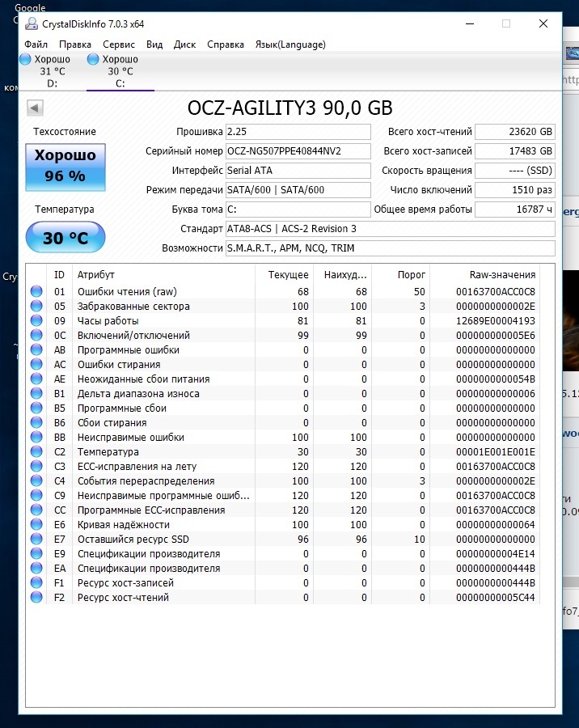Click status orb for Оставшийся ресурс SSD
579x728 pixels.
(36, 539)
